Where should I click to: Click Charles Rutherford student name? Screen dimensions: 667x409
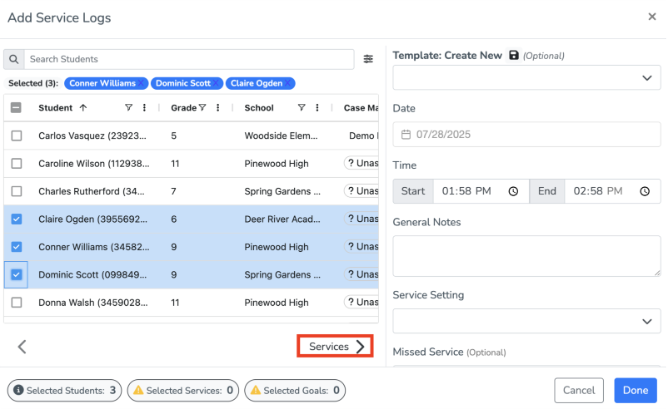point(91,192)
